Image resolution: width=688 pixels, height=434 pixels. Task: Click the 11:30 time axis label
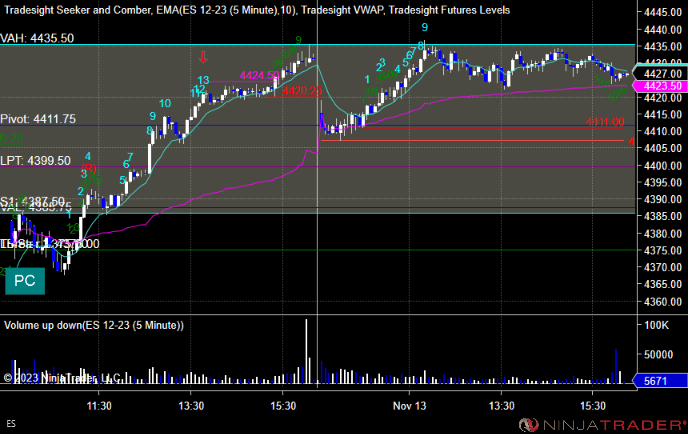coord(99,406)
